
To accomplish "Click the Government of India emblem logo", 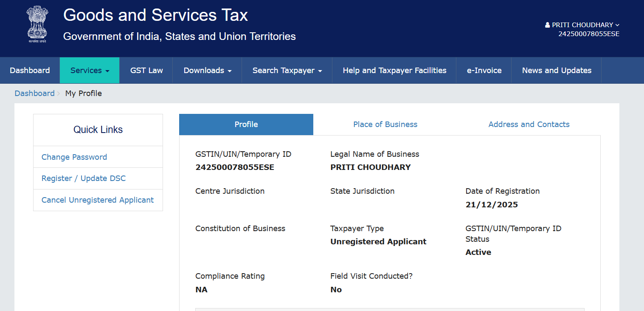I will (37, 24).
